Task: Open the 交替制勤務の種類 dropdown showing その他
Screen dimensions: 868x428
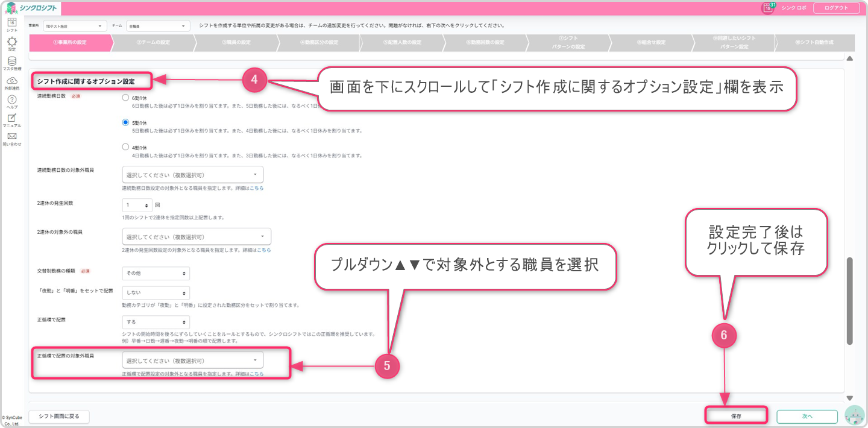Action: 156,273
